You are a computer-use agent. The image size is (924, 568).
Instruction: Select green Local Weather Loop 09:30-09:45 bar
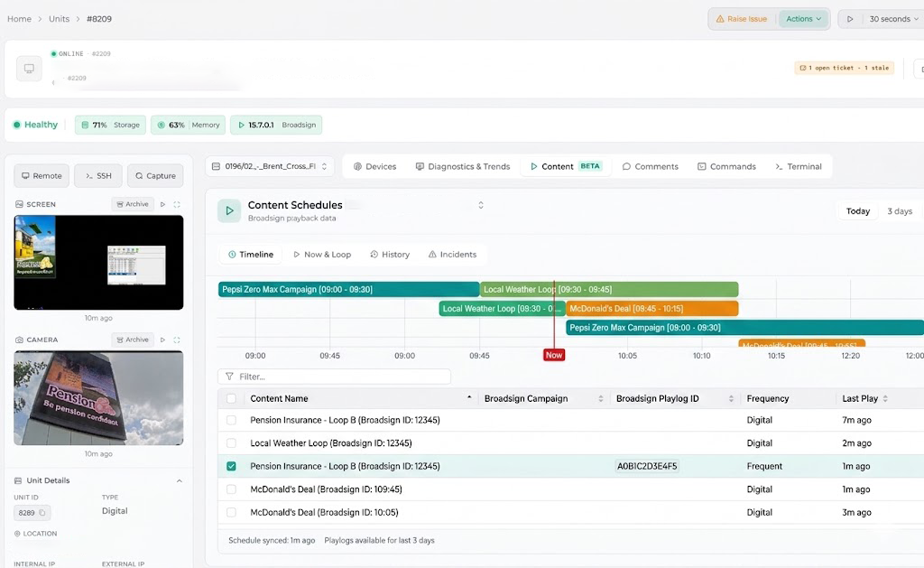[x=610, y=290]
